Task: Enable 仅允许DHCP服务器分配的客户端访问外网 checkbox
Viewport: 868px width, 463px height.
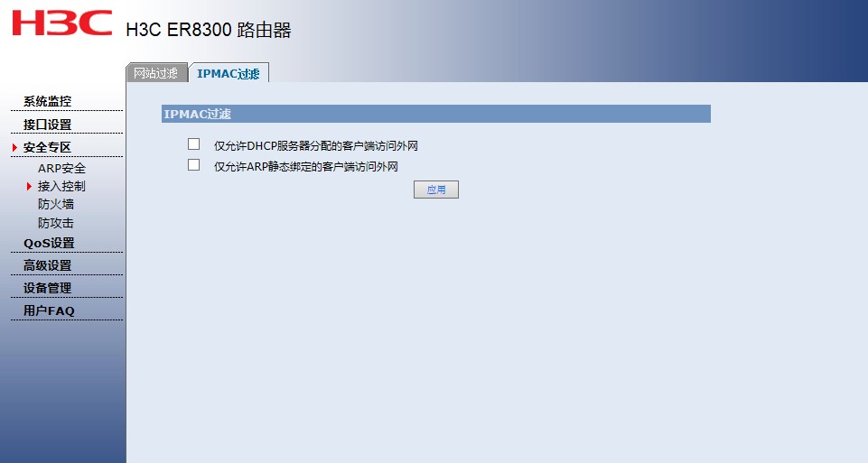Action: click(194, 144)
